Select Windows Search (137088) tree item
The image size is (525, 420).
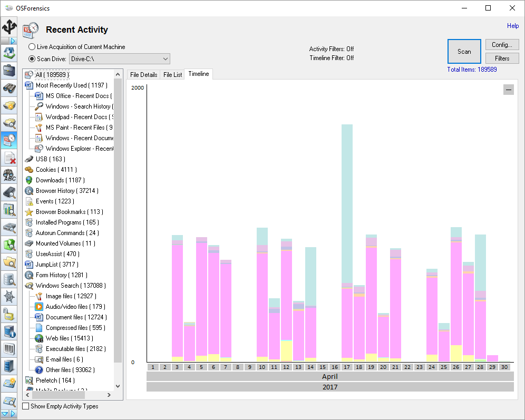pos(71,286)
